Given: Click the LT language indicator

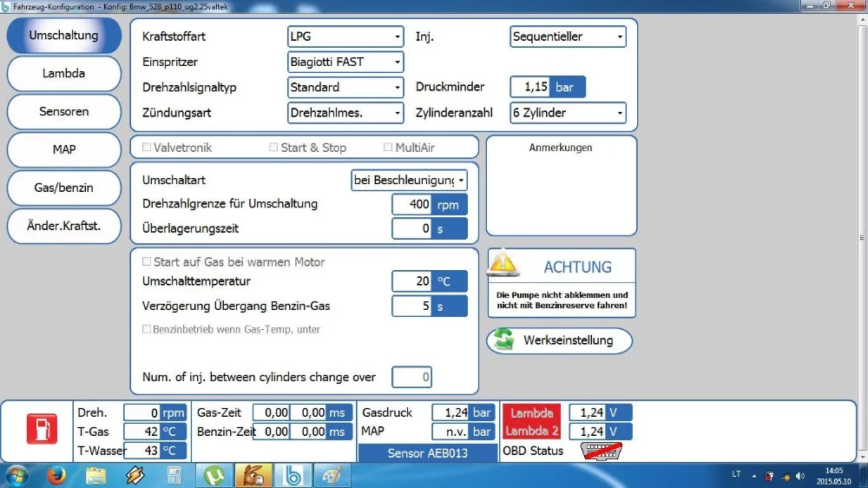Looking at the screenshot, I should click(736, 474).
